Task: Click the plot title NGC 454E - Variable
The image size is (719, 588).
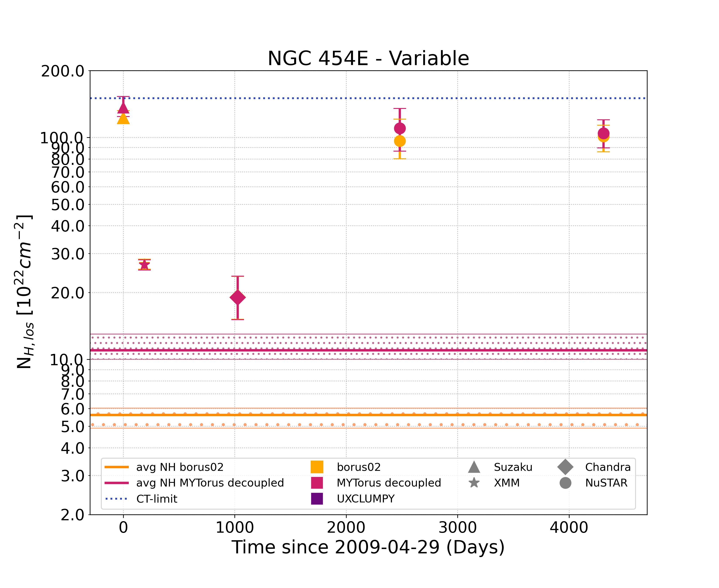Action: coord(368,58)
